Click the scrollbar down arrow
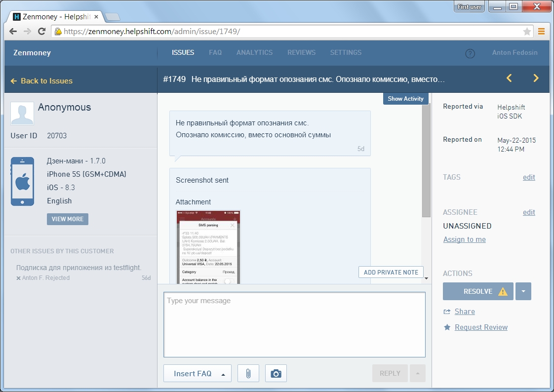The width and height of the screenshot is (554, 392). (x=427, y=278)
